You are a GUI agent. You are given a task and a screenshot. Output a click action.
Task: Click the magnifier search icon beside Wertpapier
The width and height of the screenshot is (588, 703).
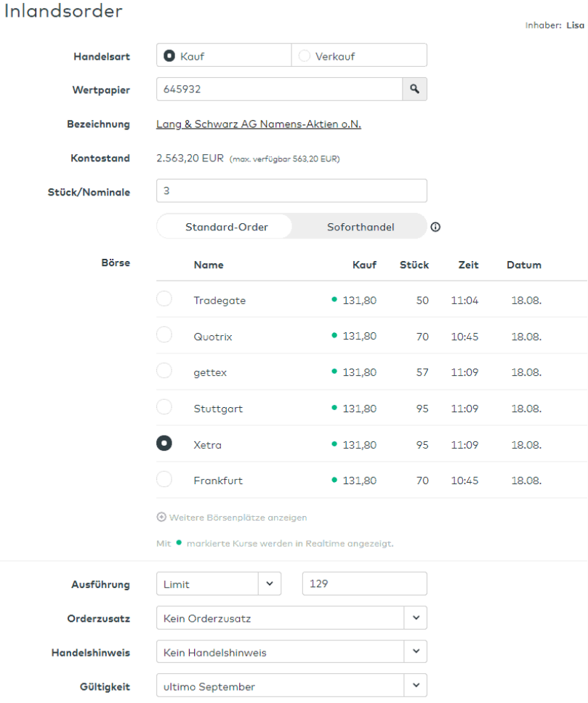pos(414,89)
